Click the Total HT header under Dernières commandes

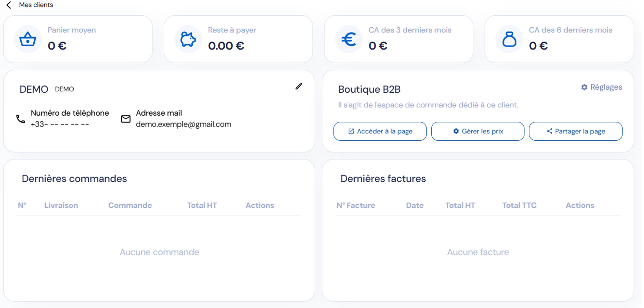202,205
